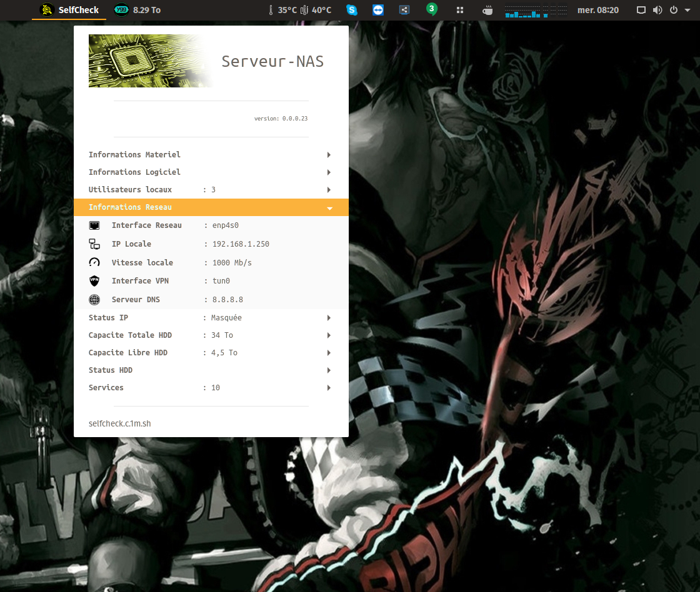Click the version 0.0.0.23 text
This screenshot has width=700, height=592.
(x=281, y=119)
